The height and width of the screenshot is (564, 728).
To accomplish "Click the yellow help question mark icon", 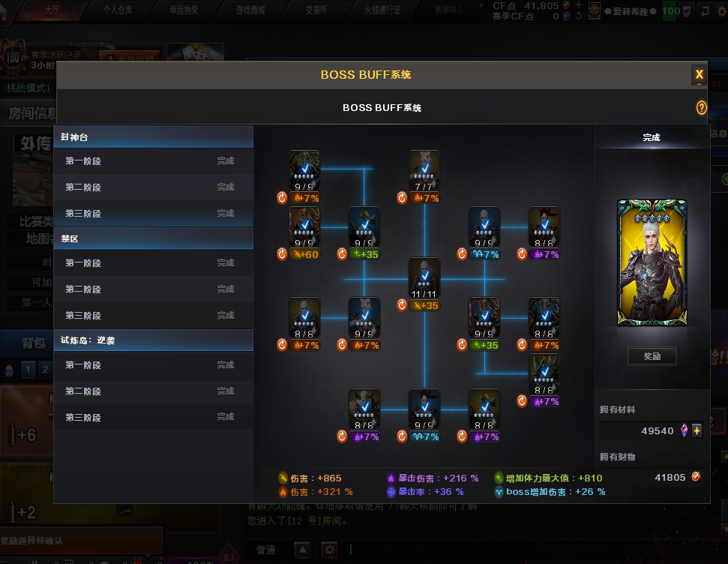I will 701,108.
